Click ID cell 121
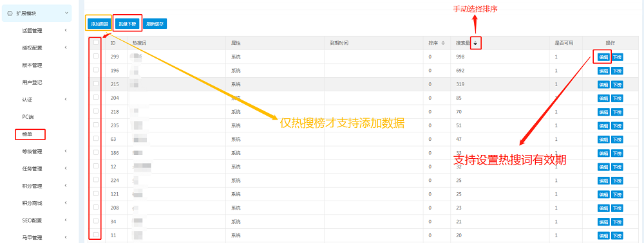This screenshot has height=243, width=644. point(115,194)
